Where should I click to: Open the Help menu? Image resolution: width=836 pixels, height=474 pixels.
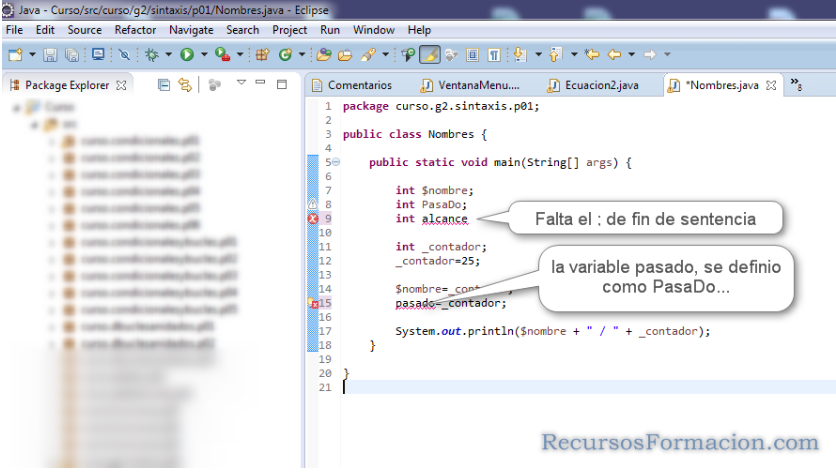point(419,30)
